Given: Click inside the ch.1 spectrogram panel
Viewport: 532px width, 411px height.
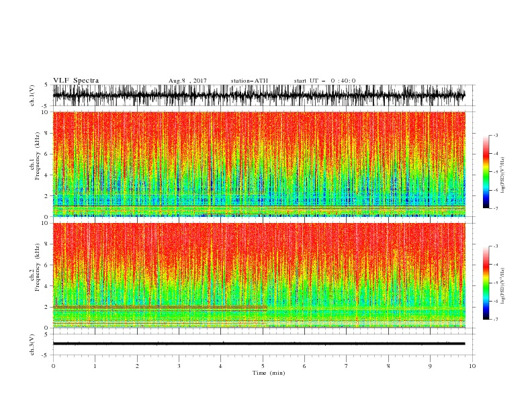Looking at the screenshot, I should click(x=259, y=164).
